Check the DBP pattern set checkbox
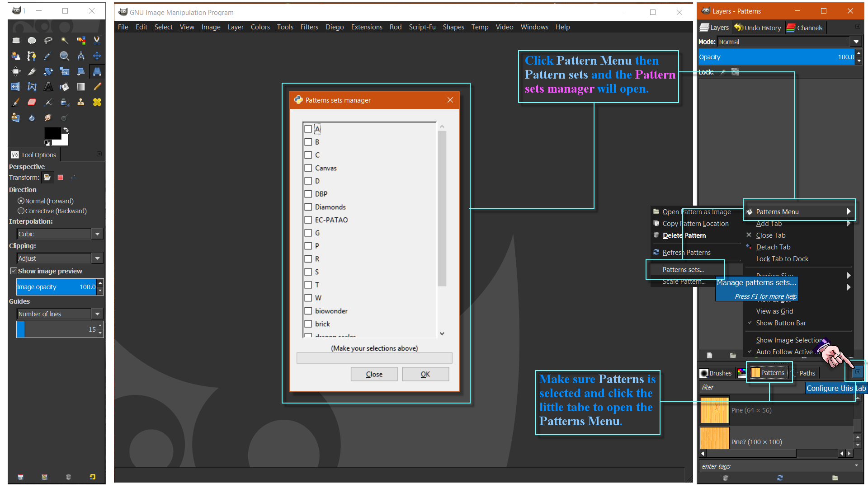 308,194
